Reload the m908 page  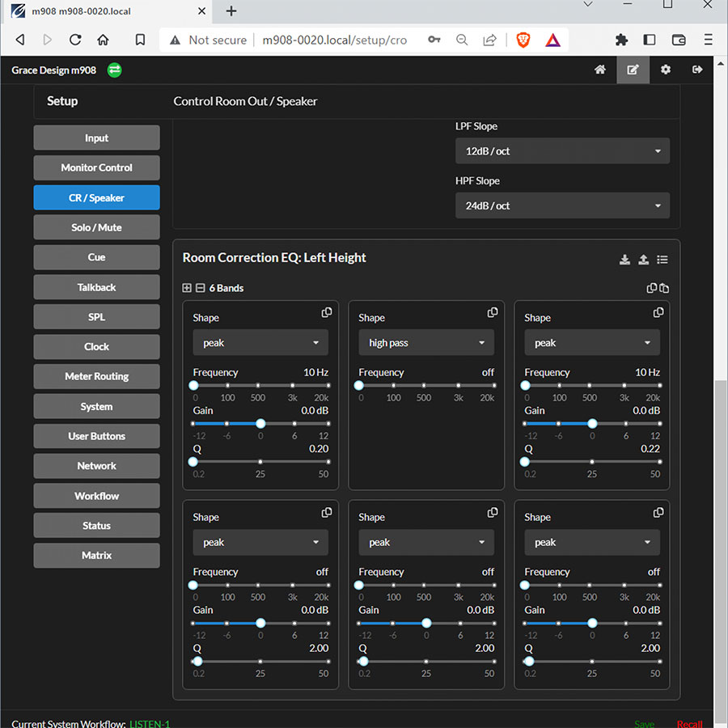click(75, 40)
